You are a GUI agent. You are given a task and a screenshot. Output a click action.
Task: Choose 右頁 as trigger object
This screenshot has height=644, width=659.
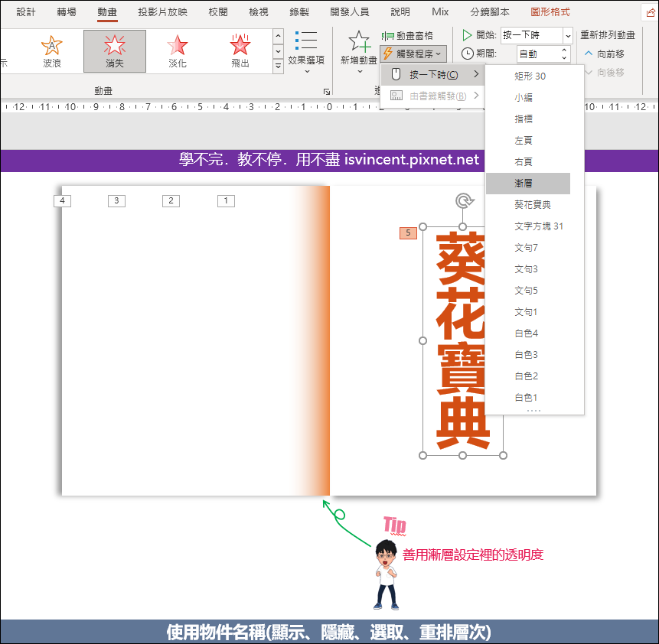pyautogui.click(x=528, y=162)
